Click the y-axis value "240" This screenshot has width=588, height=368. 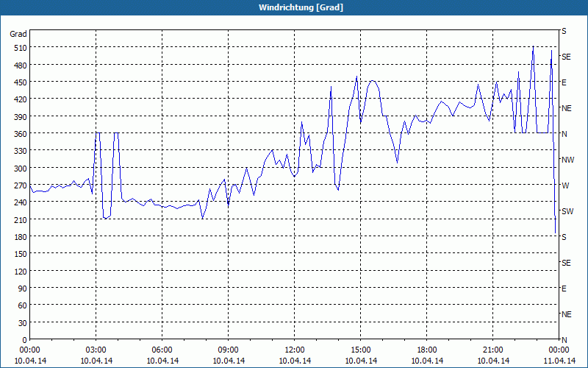21,202
